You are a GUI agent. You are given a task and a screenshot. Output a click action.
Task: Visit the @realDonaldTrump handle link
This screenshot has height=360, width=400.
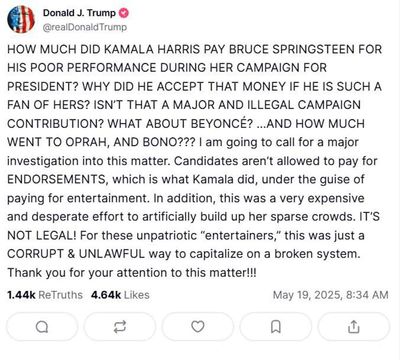coord(85,27)
